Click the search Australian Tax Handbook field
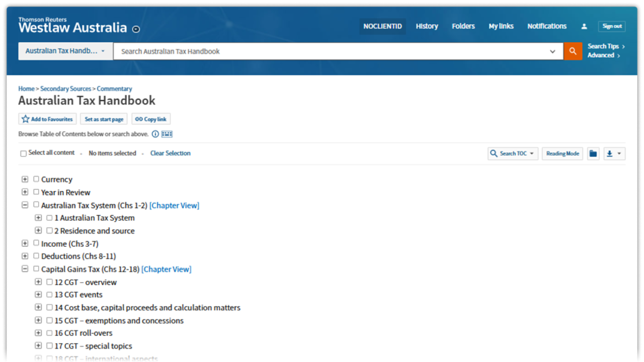The image size is (644, 362). pos(332,51)
